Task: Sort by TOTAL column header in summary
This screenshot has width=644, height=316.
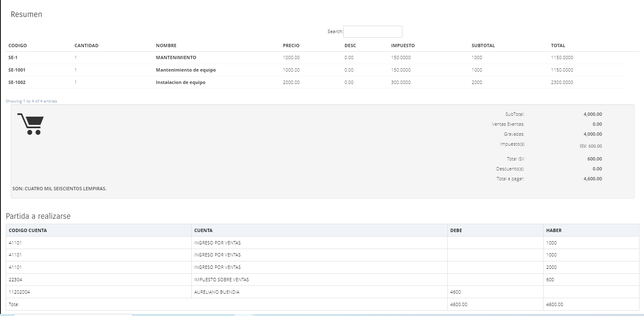Action: [558, 45]
